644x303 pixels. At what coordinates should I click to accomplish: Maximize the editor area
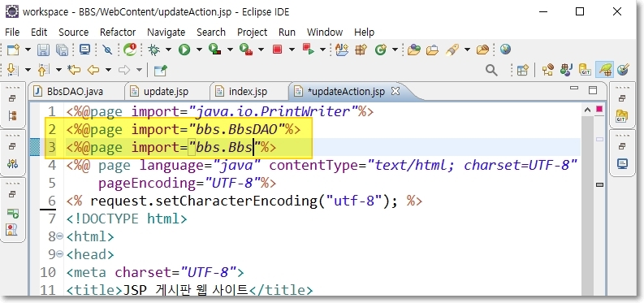click(593, 90)
